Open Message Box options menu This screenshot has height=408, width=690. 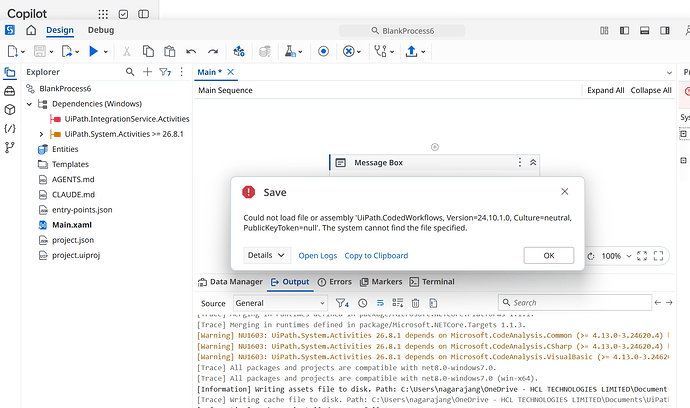click(x=520, y=162)
